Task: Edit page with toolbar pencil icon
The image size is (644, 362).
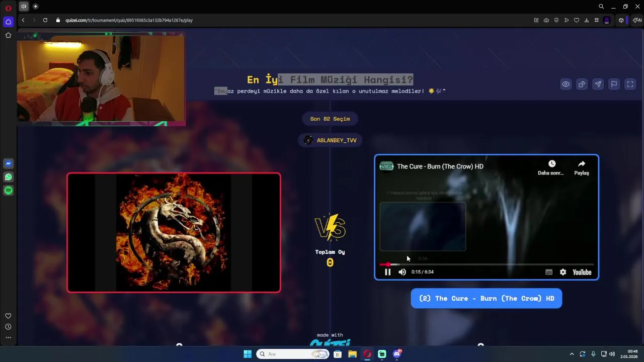Action: pos(536,20)
